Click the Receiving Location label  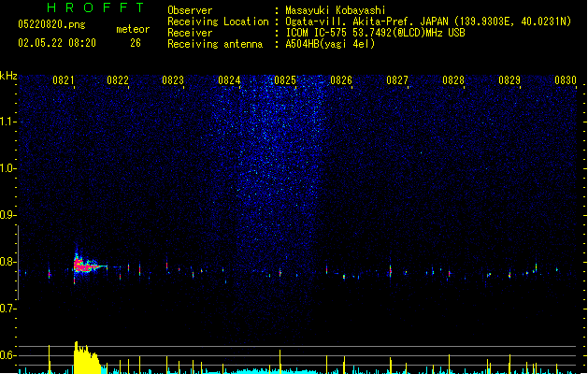click(x=218, y=22)
